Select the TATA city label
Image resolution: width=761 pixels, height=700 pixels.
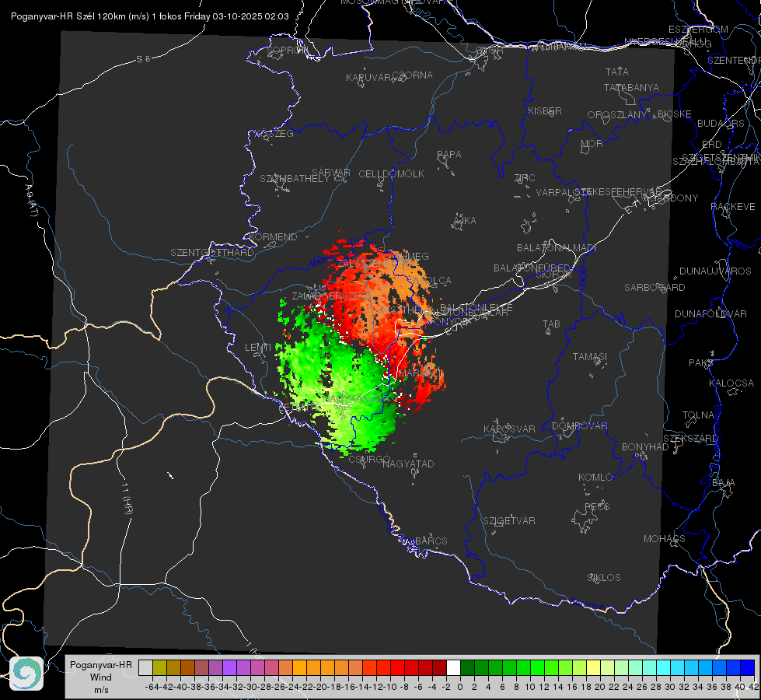(x=617, y=72)
